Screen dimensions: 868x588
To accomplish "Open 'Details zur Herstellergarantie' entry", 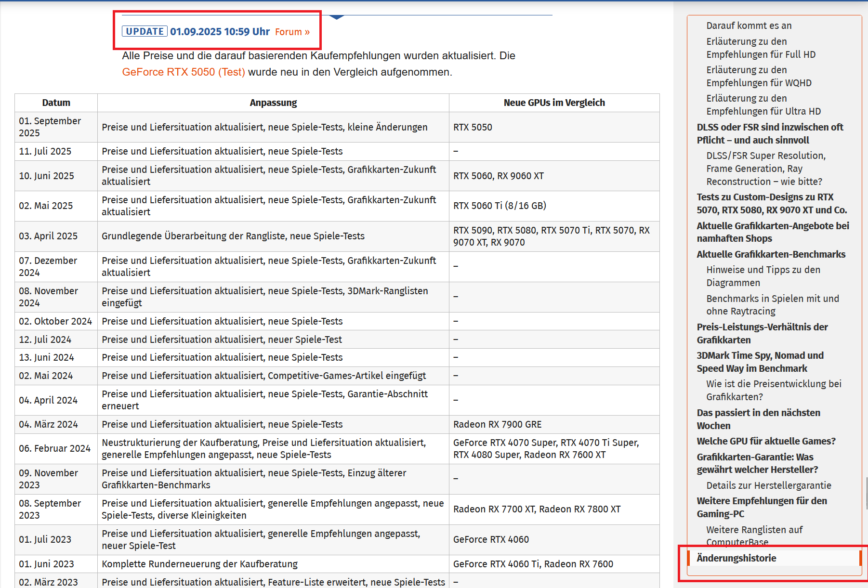I will tap(769, 485).
